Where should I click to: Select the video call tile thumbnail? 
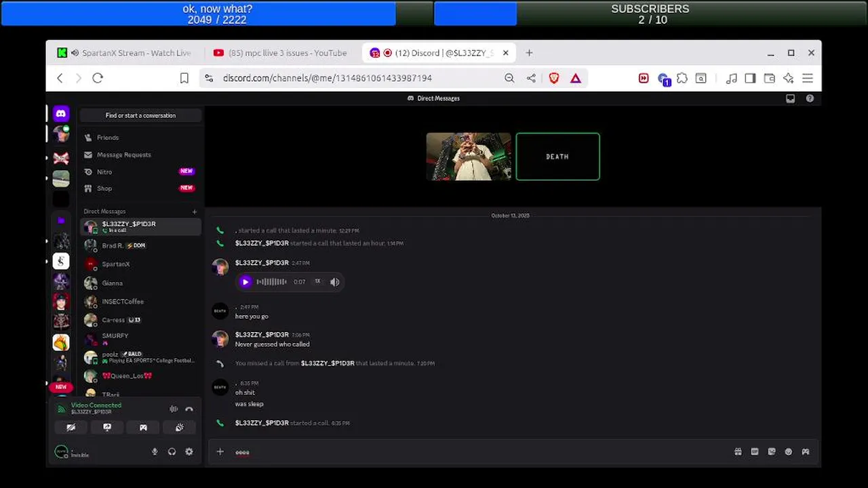(469, 157)
